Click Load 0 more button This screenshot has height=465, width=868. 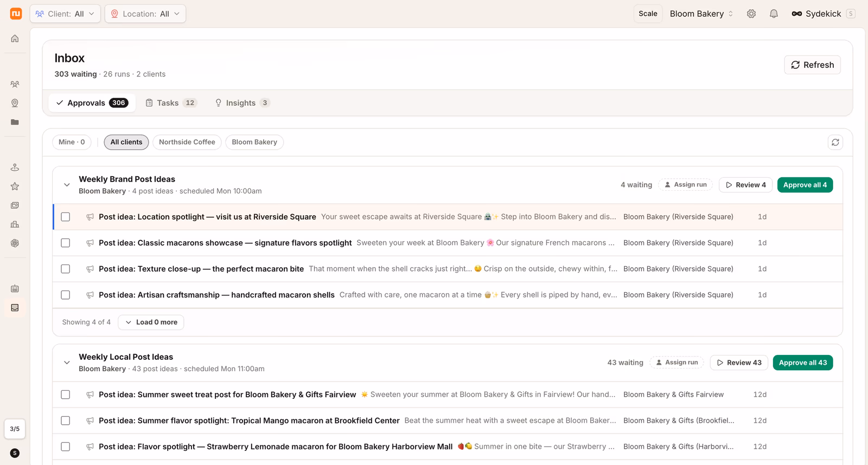pos(151,322)
